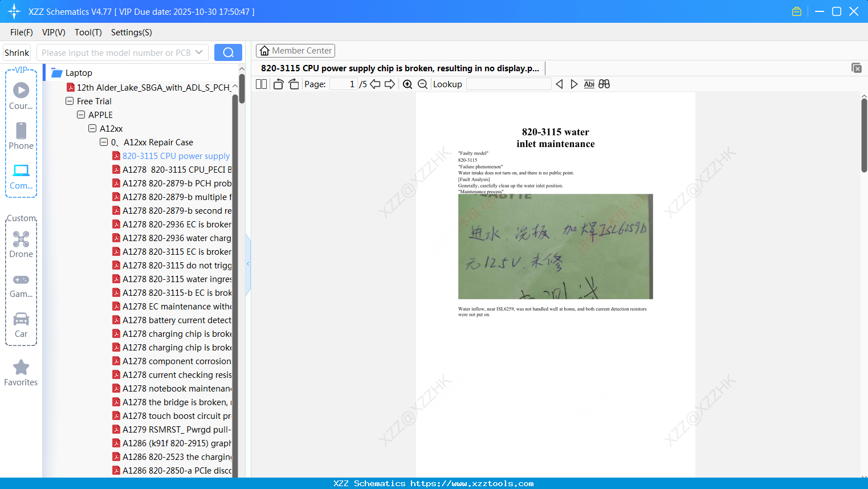
Task: Select 820-3115 CPU power supply item
Action: click(172, 156)
